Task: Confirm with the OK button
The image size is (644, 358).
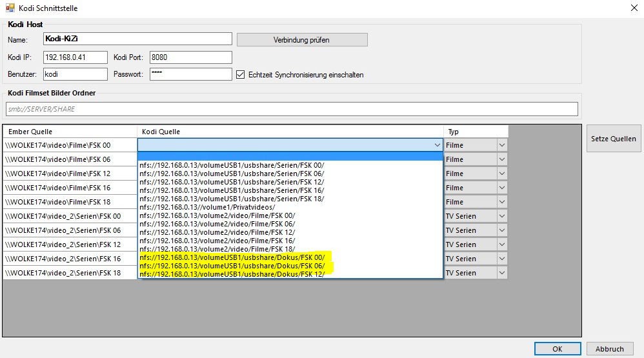Action: [x=558, y=349]
